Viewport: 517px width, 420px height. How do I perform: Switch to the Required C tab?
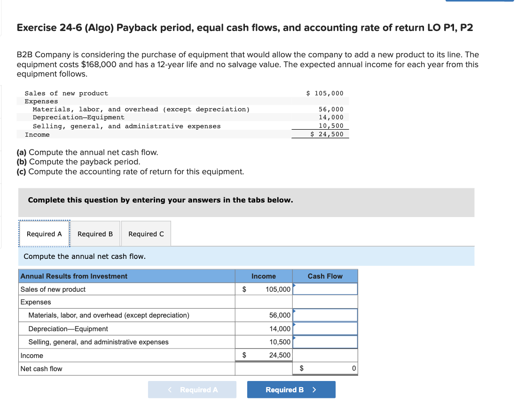click(x=146, y=233)
